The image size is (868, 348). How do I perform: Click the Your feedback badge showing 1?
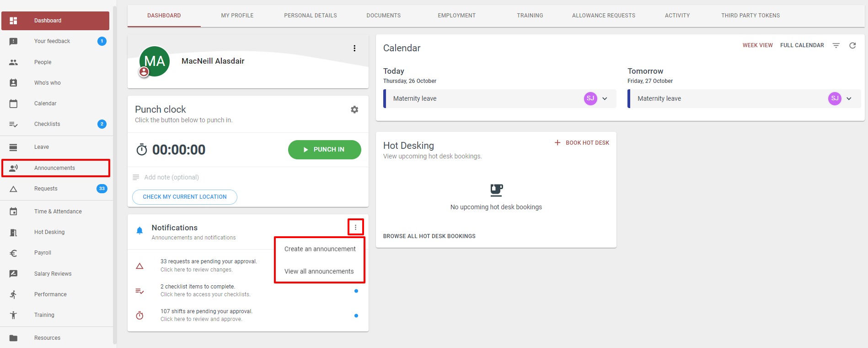coord(102,41)
